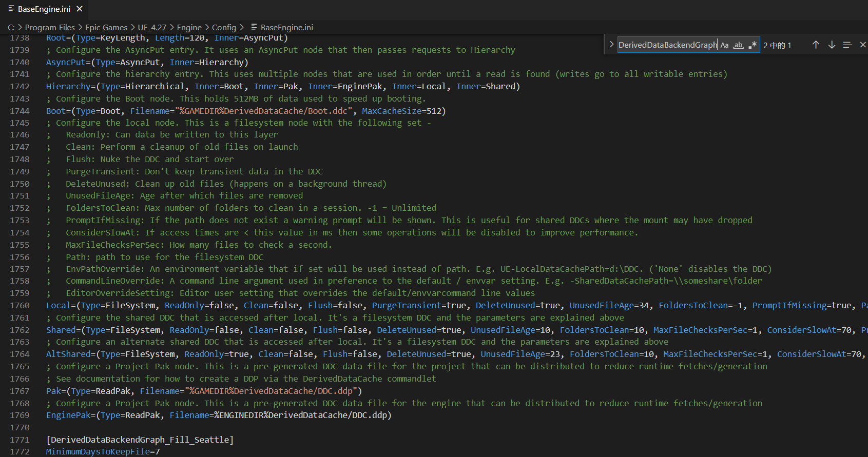Viewport: 868px width, 457px height.
Task: Click line number 1744
Action: (20, 111)
